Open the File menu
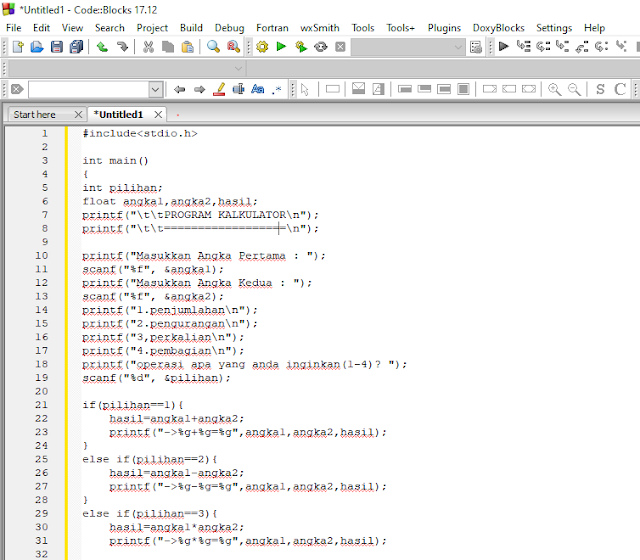This screenshot has height=560, width=640. click(x=13, y=28)
